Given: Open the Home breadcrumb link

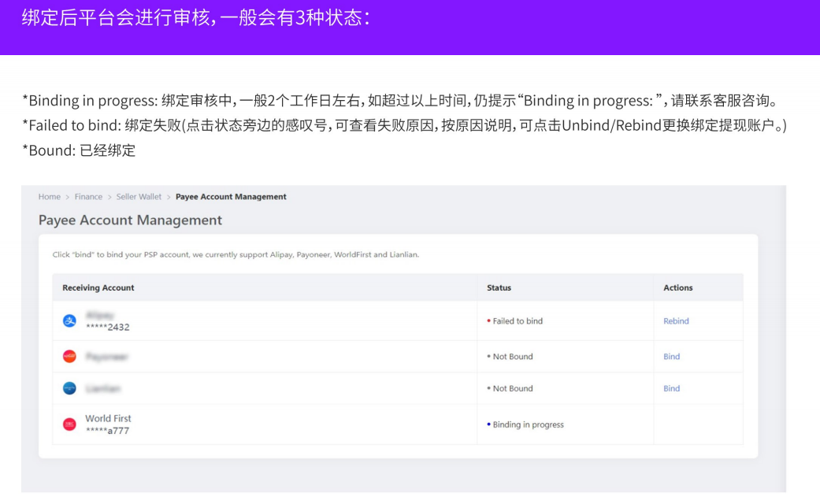Looking at the screenshot, I should pos(49,197).
